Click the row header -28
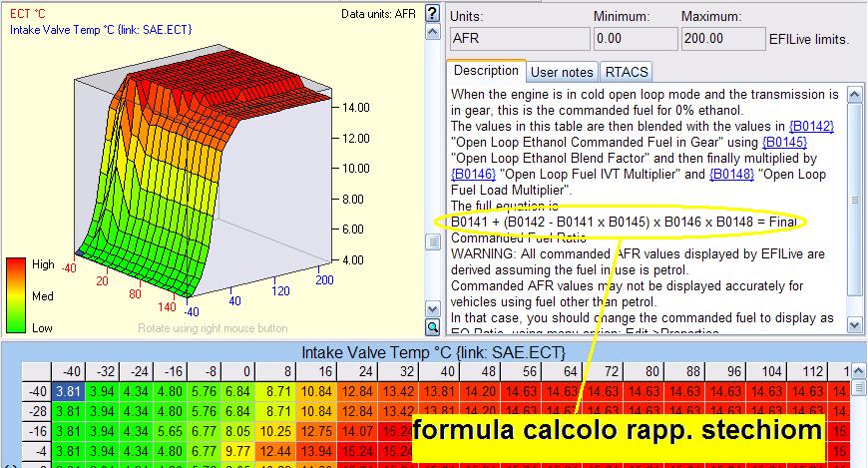868x468 pixels. pos(37,411)
